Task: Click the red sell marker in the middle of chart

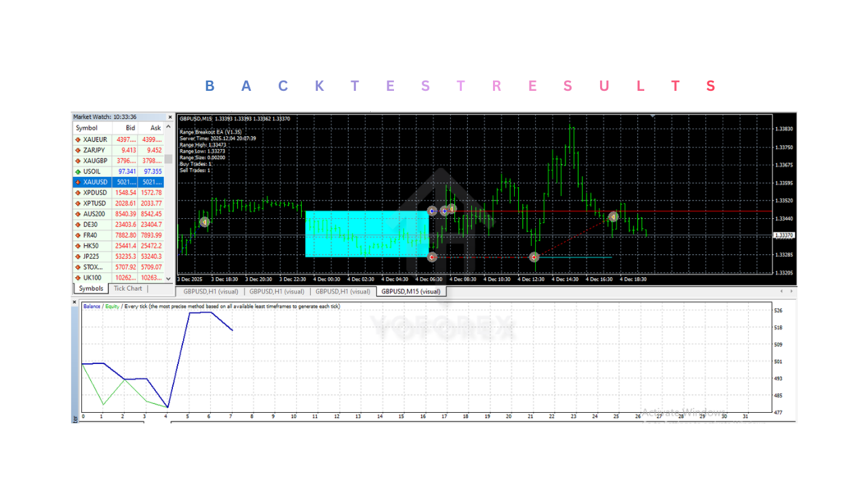Action: 534,257
